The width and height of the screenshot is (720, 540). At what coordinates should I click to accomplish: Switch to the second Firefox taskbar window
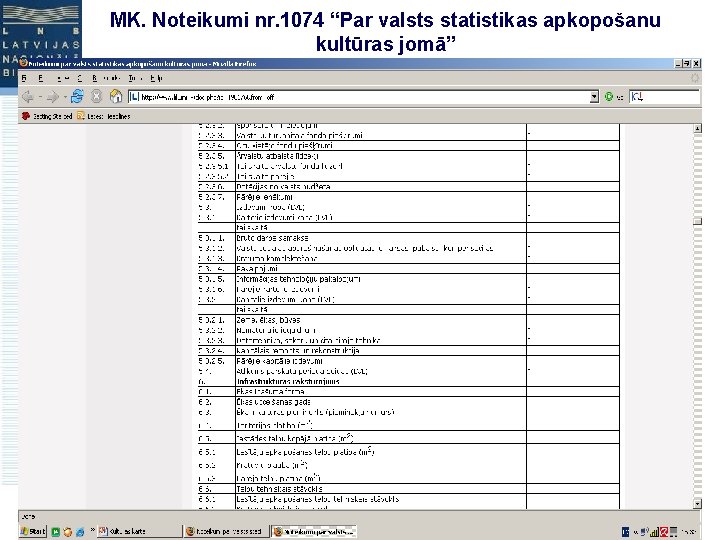point(225,531)
